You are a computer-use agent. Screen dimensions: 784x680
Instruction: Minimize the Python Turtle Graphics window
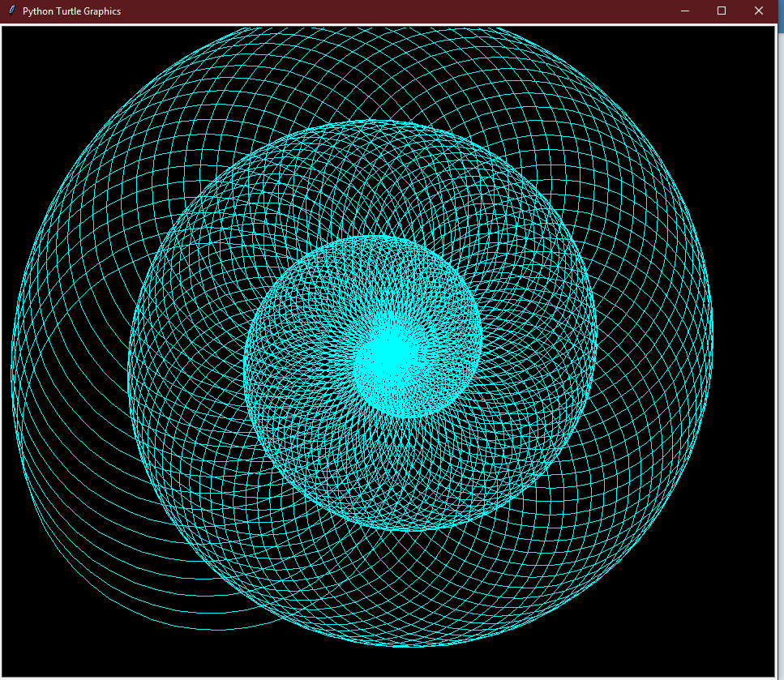pos(685,11)
